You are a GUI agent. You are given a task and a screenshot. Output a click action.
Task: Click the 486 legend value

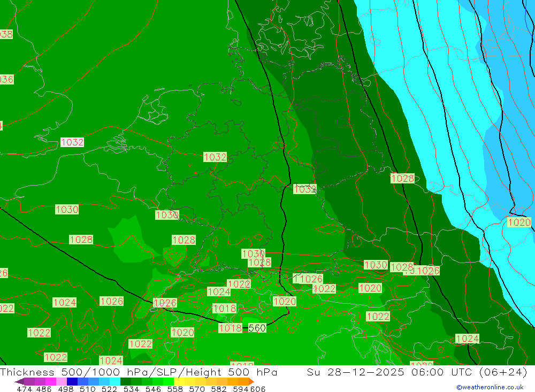click(44, 389)
